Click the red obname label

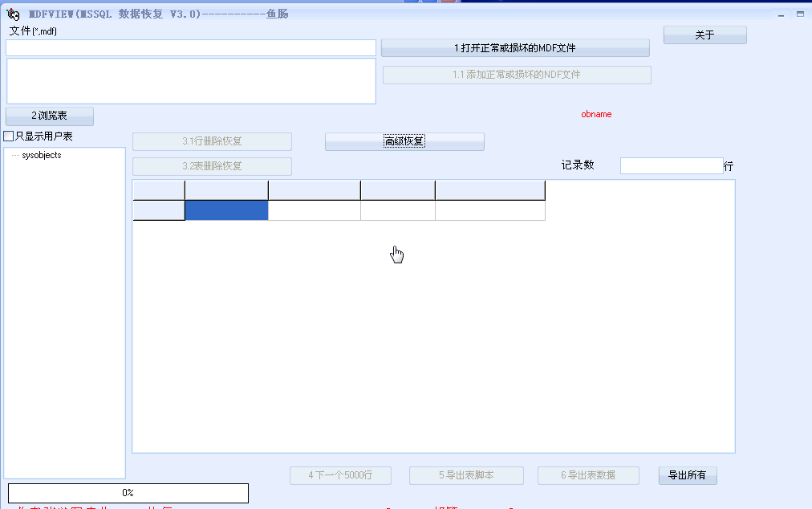[x=596, y=114]
